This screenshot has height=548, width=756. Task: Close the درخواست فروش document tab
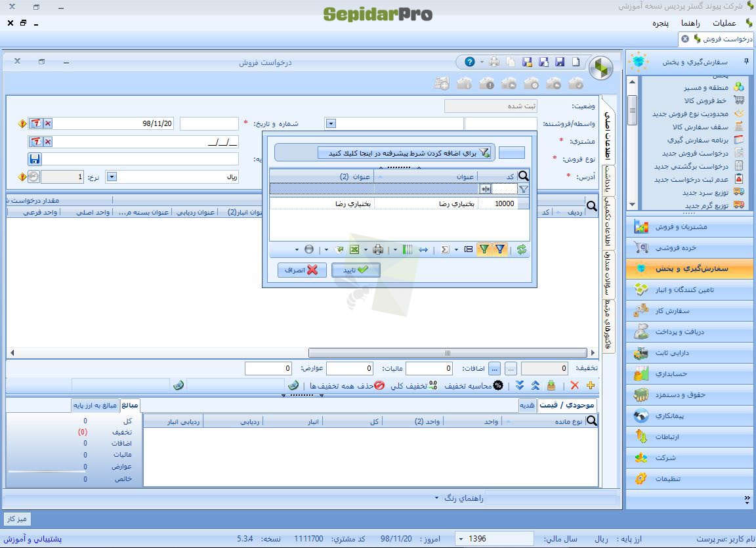pos(684,39)
